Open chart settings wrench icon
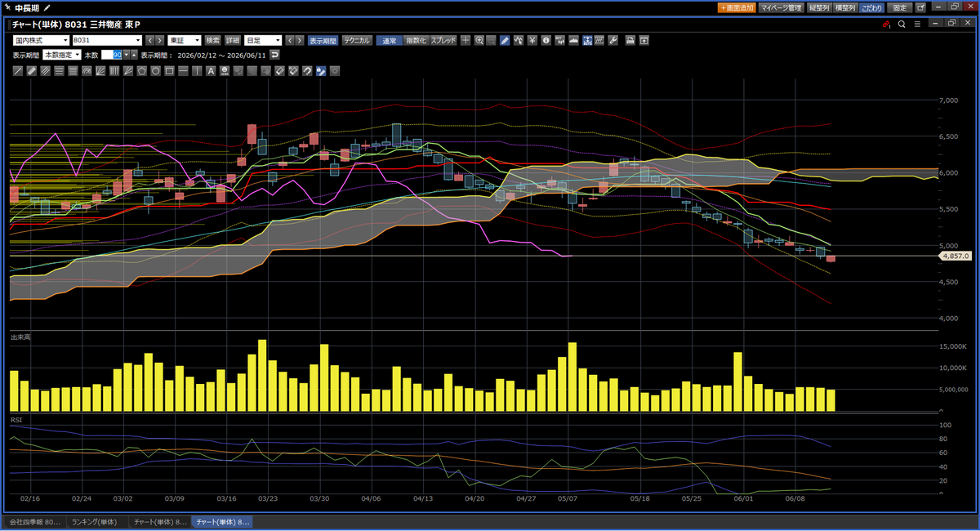Viewport: 980px width, 531px height. pyautogui.click(x=612, y=40)
